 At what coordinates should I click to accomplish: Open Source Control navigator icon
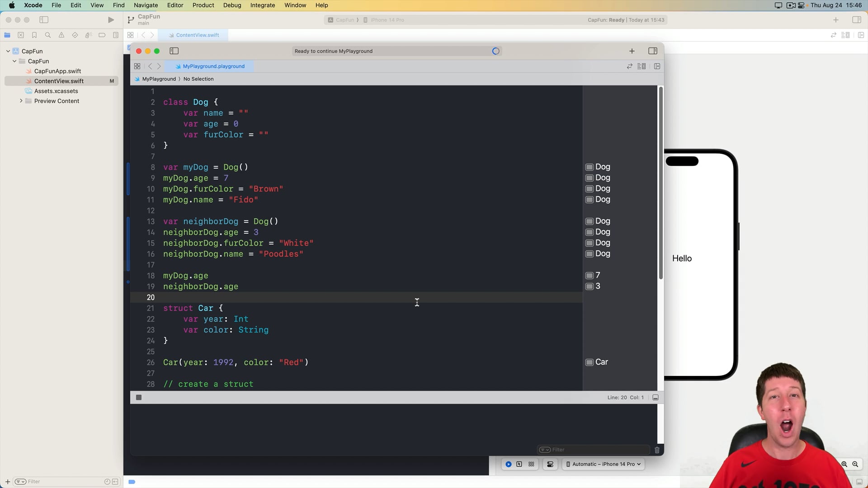pyautogui.click(x=21, y=35)
